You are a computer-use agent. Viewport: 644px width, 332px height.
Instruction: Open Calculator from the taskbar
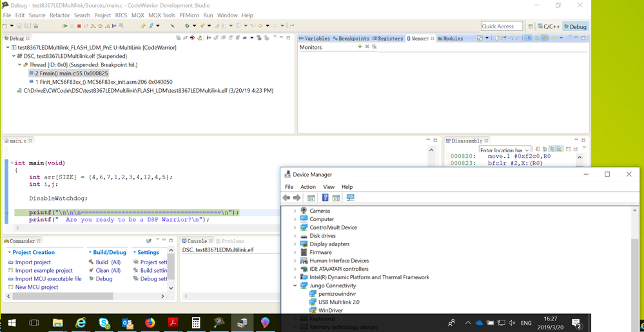click(x=195, y=323)
